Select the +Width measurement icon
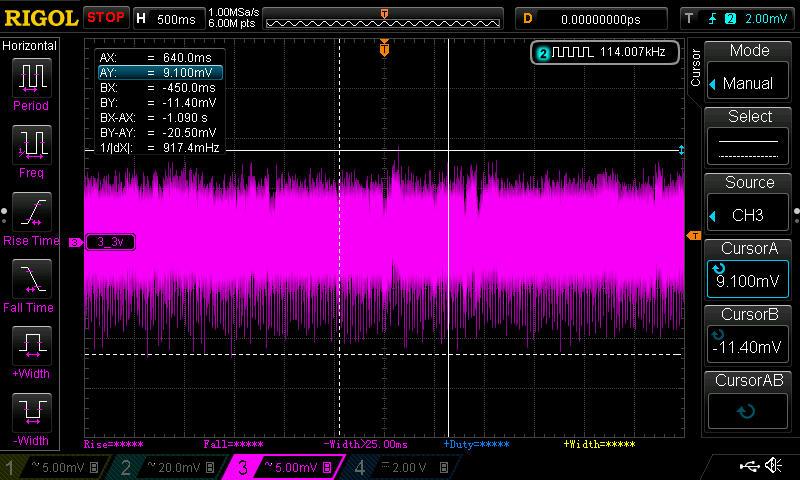Image resolution: width=800 pixels, height=480 pixels. [x=30, y=350]
